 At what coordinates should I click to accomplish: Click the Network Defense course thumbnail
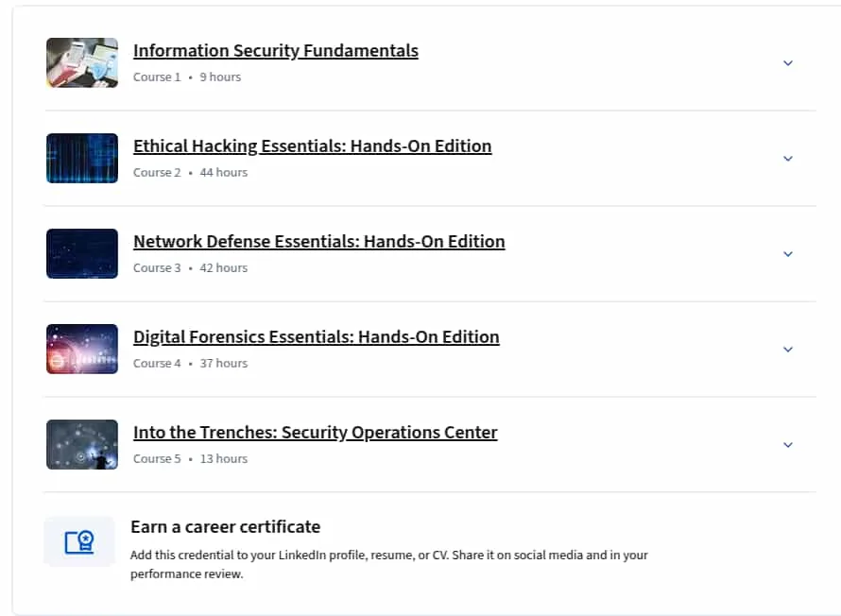click(x=82, y=253)
